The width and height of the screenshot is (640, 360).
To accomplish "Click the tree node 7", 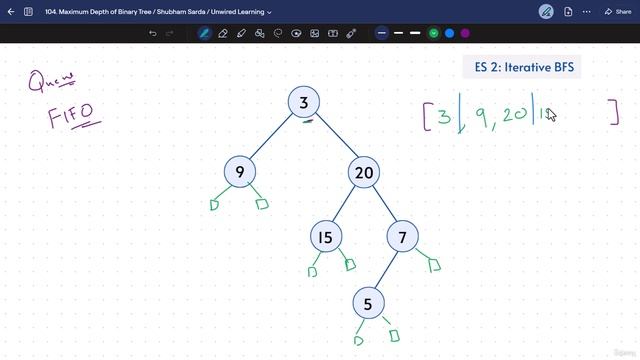I will pyautogui.click(x=402, y=237).
